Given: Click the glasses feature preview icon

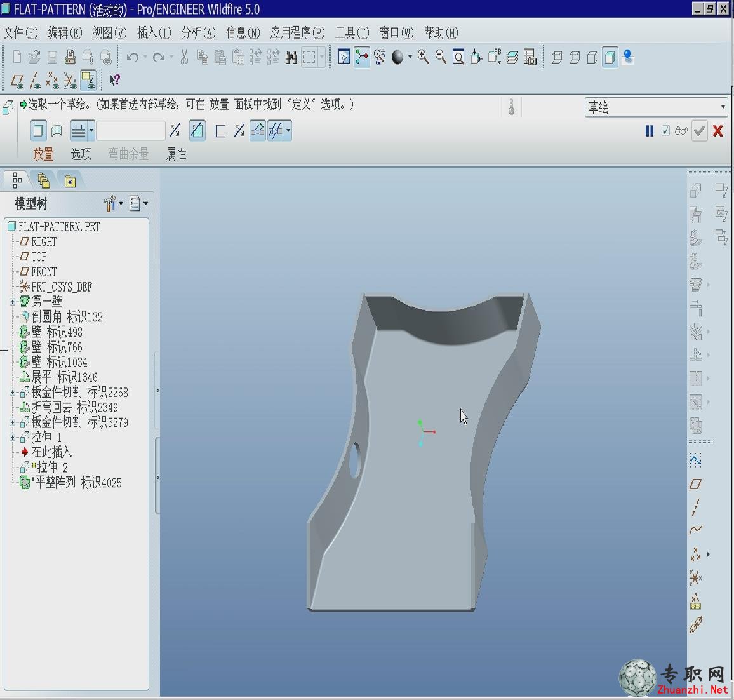Looking at the screenshot, I should [681, 131].
